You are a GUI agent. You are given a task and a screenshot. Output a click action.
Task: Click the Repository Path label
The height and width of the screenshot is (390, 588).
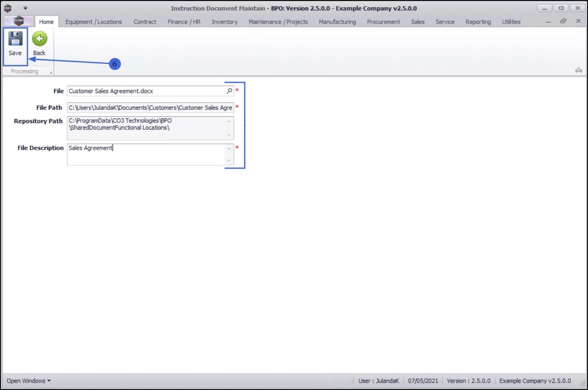click(x=38, y=121)
